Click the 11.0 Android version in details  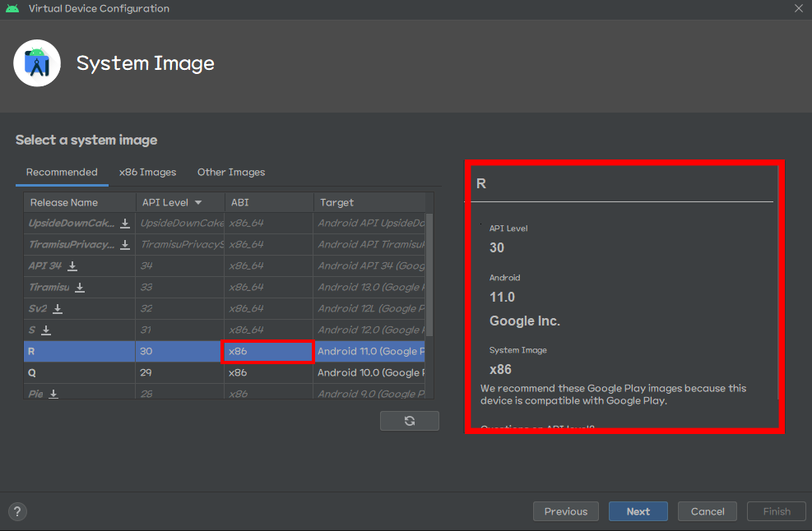(502, 297)
